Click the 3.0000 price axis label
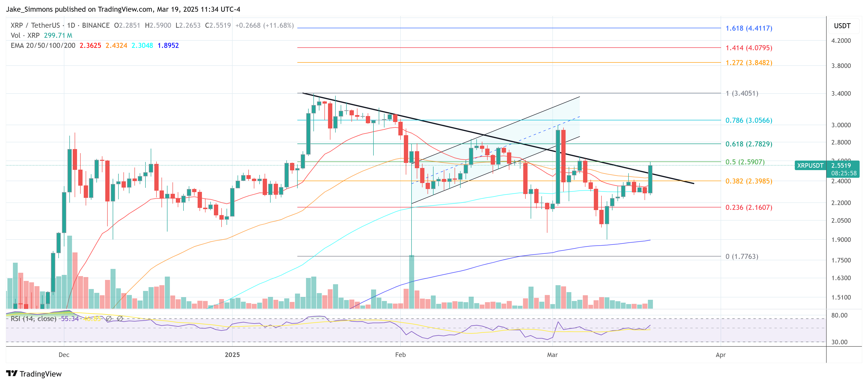Image resolution: width=868 pixels, height=384 pixels. (841, 125)
